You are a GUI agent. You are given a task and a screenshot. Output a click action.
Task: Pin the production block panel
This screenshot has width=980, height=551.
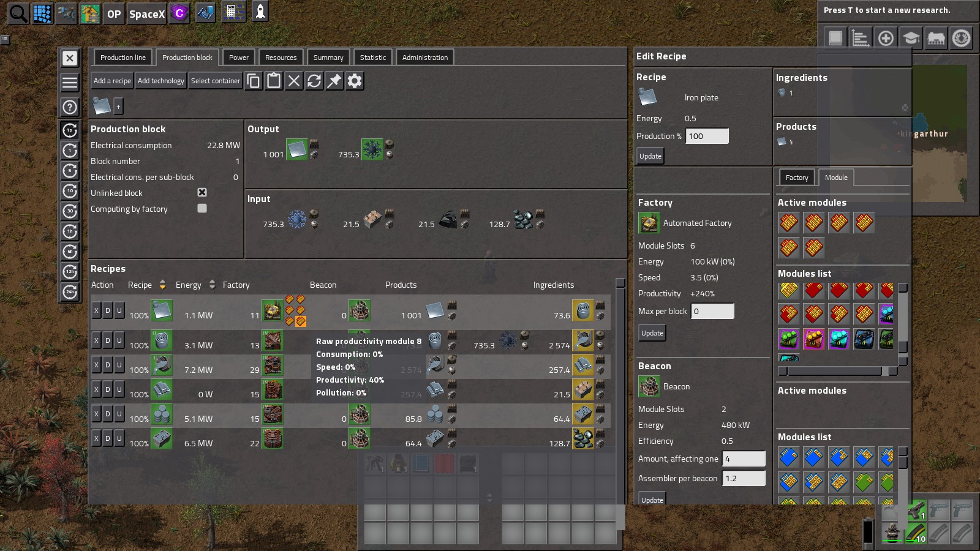(x=334, y=81)
